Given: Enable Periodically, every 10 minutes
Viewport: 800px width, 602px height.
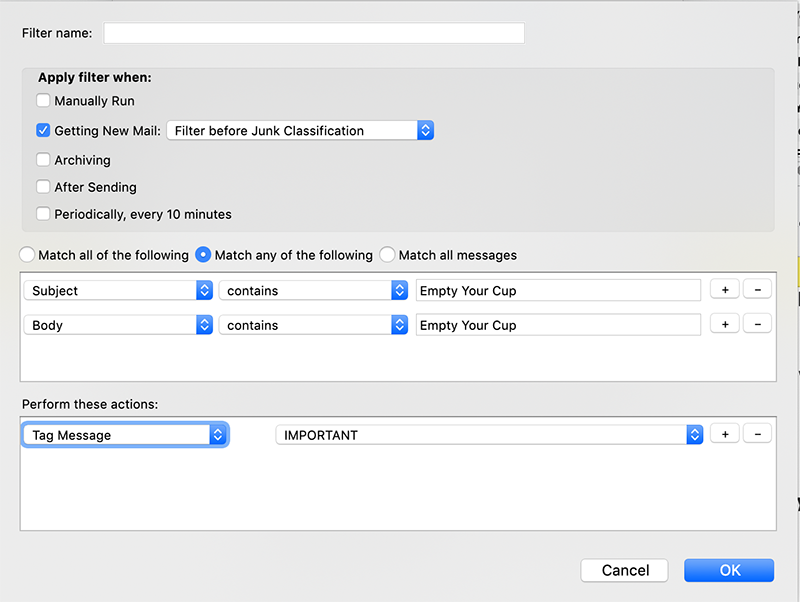Looking at the screenshot, I should click(x=43, y=214).
